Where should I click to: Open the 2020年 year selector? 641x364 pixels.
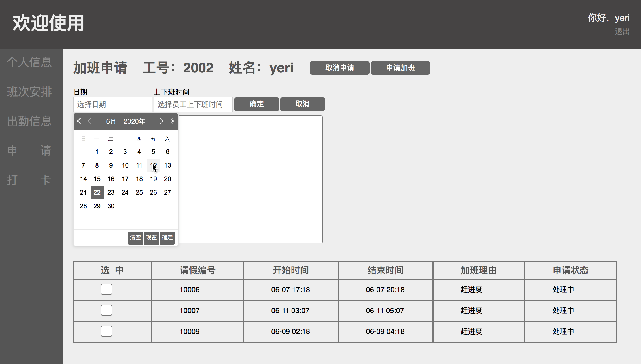point(134,121)
